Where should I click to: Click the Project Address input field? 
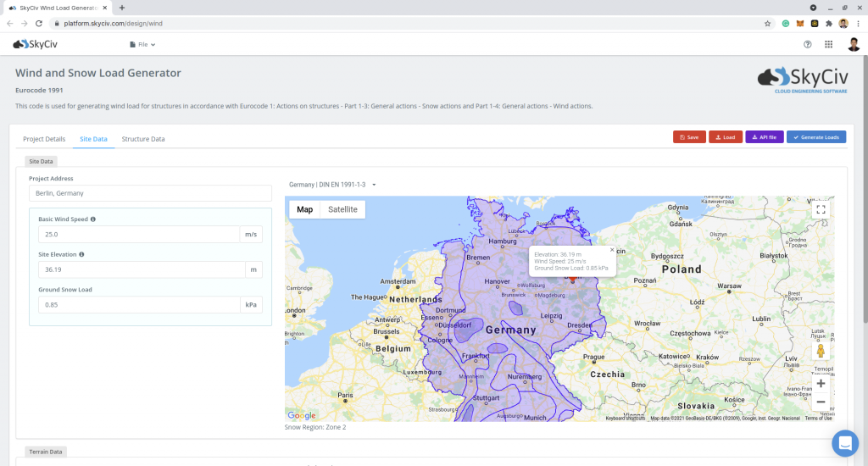point(150,193)
